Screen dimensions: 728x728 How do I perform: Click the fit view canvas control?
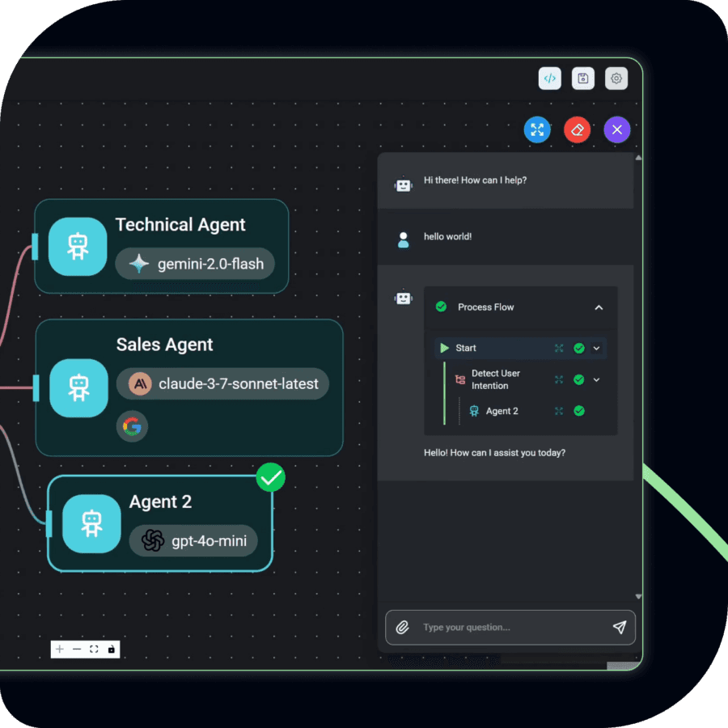(94, 649)
